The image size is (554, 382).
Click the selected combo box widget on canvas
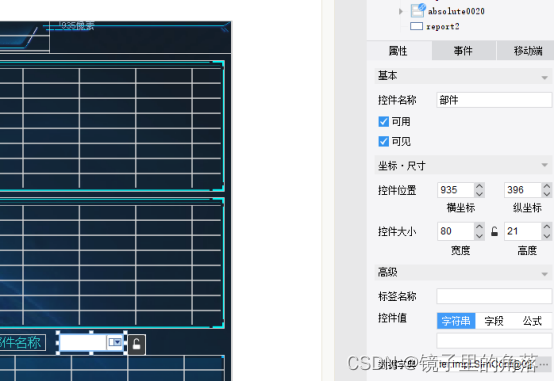91,342
